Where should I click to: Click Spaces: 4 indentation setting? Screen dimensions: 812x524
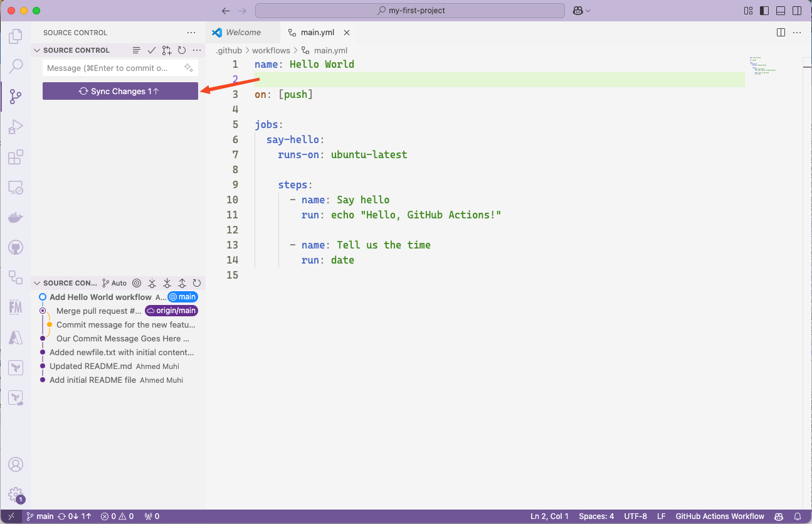pyautogui.click(x=596, y=516)
